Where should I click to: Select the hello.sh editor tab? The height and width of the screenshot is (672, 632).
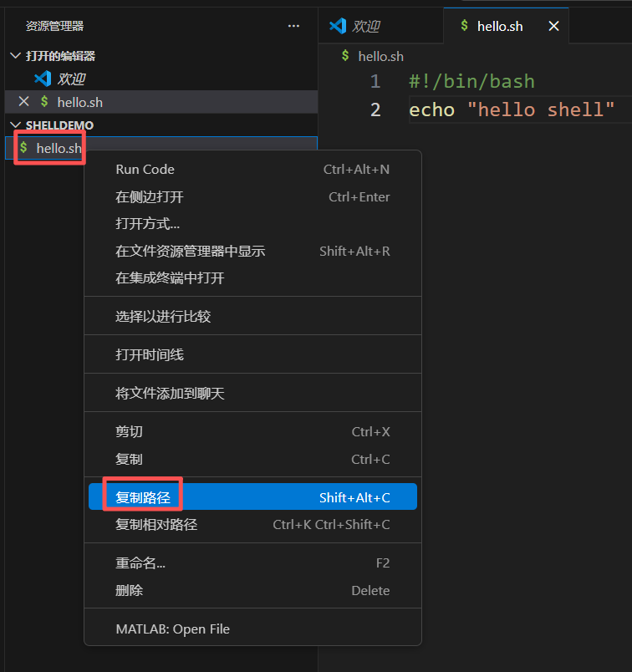pyautogui.click(x=506, y=26)
